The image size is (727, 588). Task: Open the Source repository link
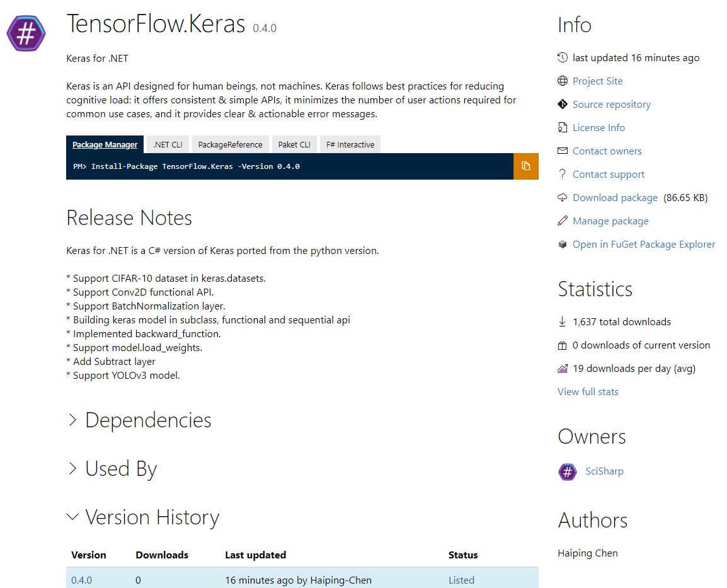(612, 105)
